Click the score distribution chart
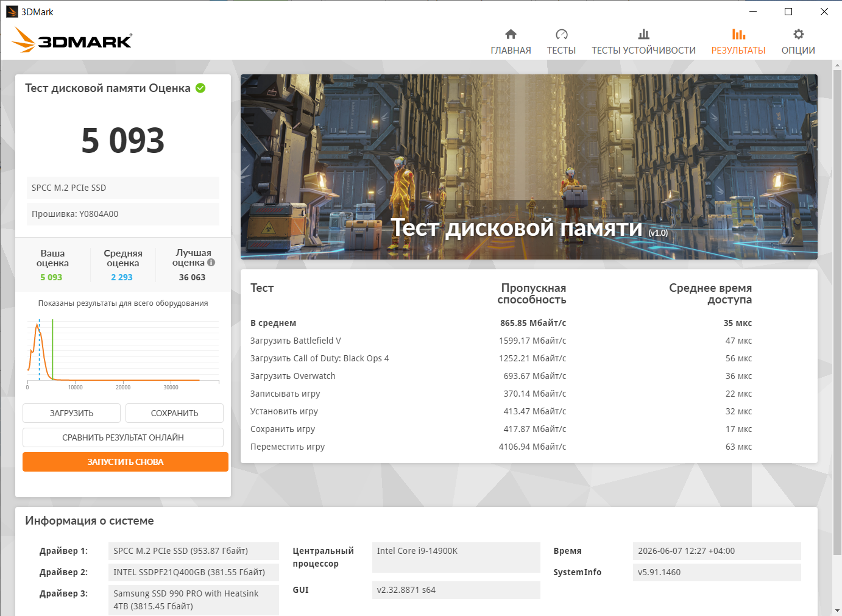The height and width of the screenshot is (616, 842). click(123, 353)
